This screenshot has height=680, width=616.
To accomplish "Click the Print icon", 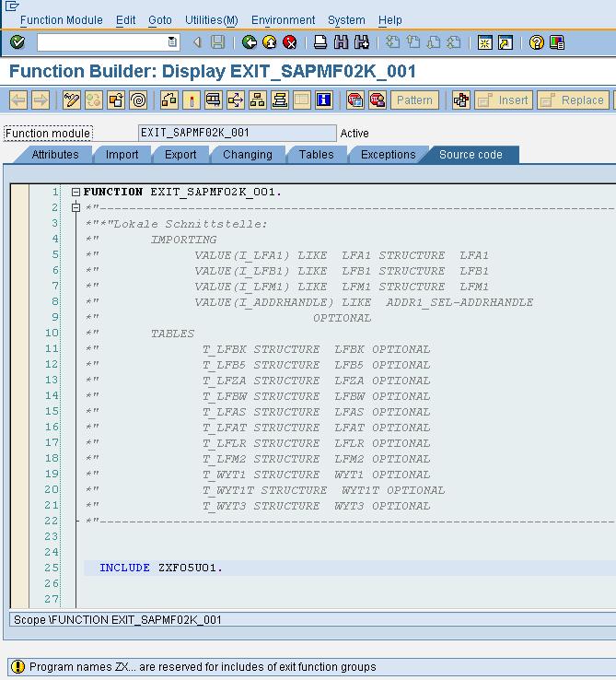I will point(320,42).
